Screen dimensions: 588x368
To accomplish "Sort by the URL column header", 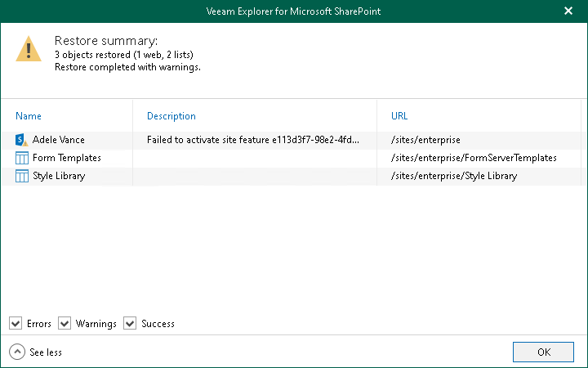I will tap(399, 116).
